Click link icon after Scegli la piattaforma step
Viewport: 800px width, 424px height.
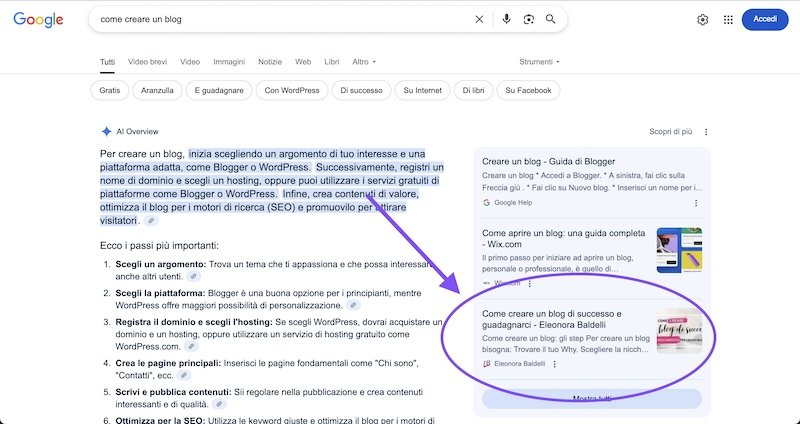coord(353,306)
